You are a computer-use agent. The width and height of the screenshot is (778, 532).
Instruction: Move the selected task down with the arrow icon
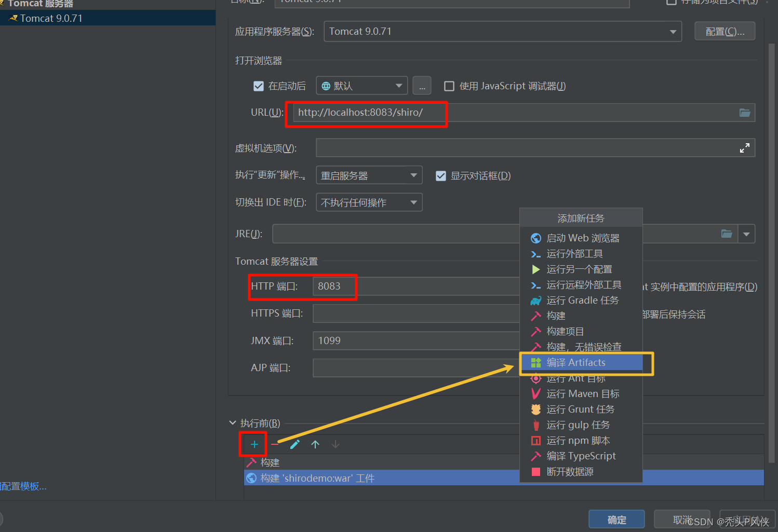click(x=336, y=444)
